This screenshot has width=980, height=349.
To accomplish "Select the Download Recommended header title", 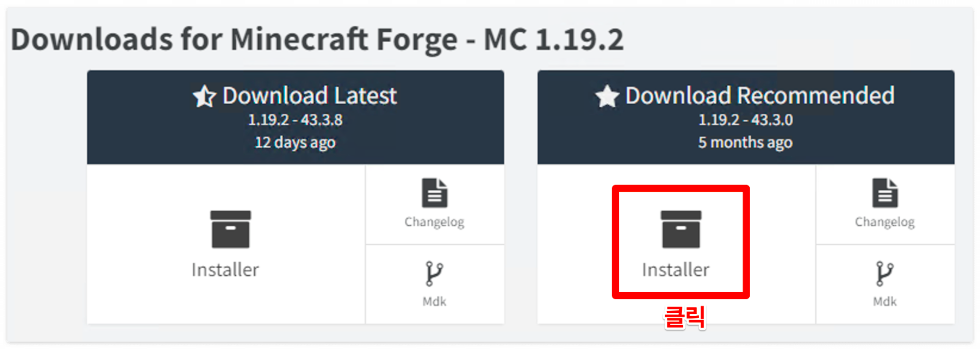I will (760, 95).
